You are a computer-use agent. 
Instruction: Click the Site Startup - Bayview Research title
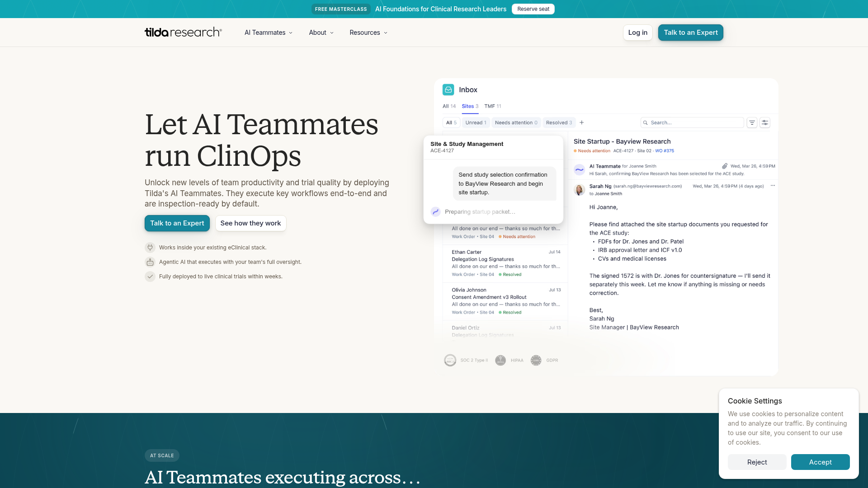(x=622, y=141)
